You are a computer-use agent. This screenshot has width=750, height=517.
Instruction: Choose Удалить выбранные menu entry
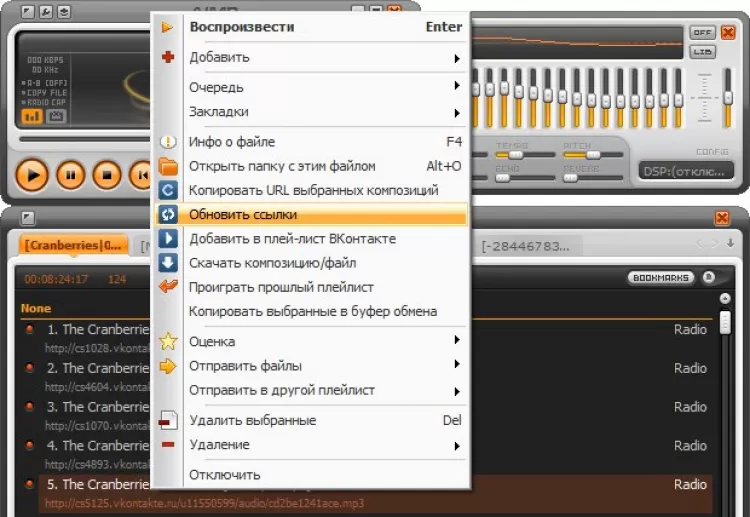pyautogui.click(x=311, y=420)
